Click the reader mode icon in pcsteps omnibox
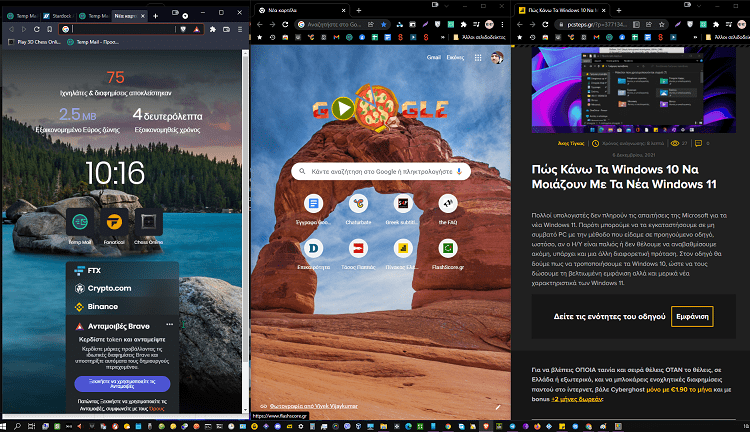750x432 pixels. 636,24
